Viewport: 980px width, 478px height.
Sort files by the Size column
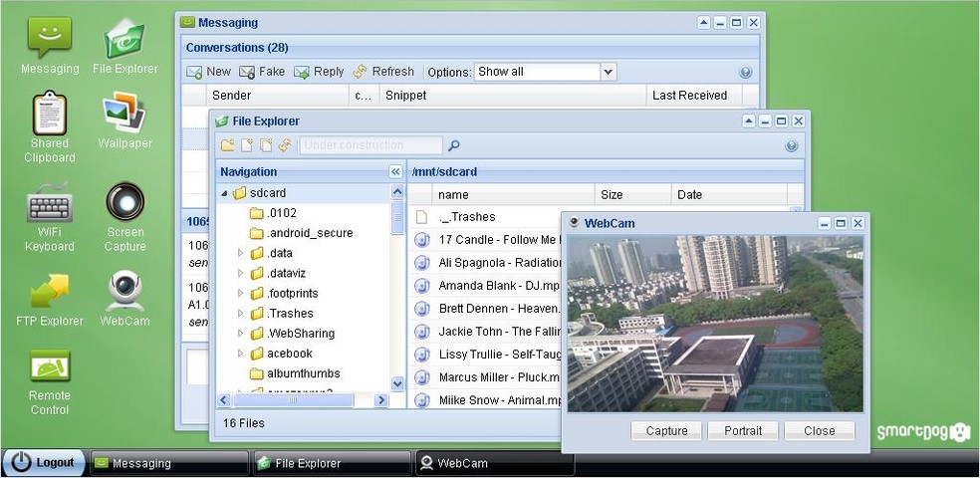click(x=632, y=195)
